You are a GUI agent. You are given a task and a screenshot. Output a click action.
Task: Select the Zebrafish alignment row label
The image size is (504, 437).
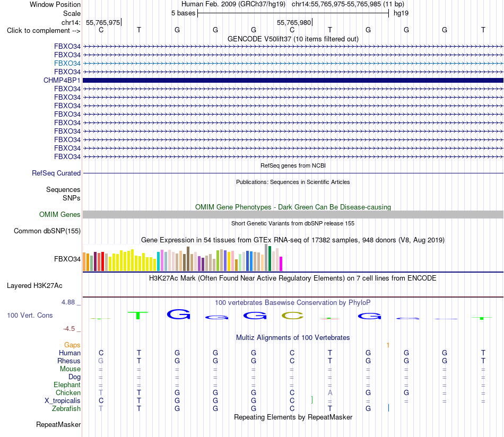tap(66, 409)
